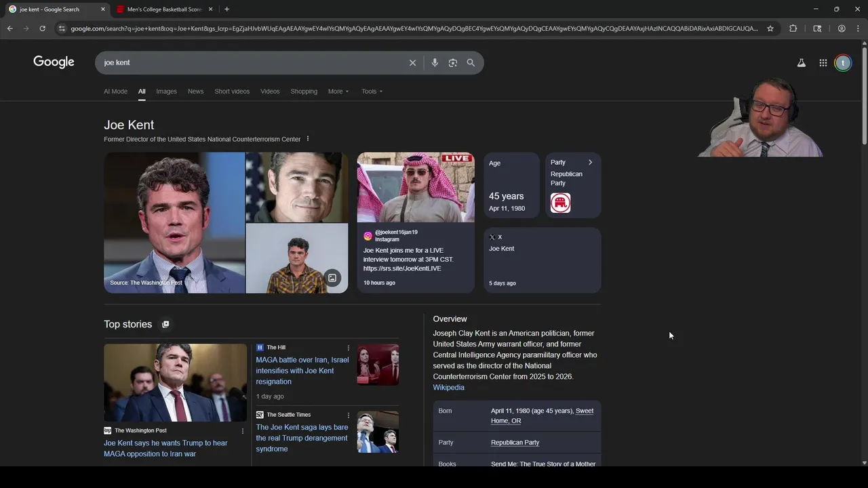Expand the Tools dropdown
The image size is (868, 488).
pos(372,91)
